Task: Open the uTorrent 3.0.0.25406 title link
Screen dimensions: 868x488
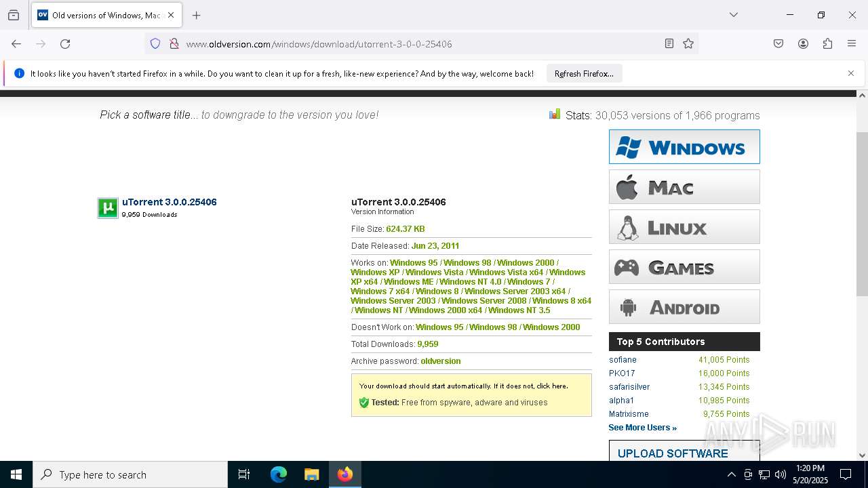Action: click(170, 202)
